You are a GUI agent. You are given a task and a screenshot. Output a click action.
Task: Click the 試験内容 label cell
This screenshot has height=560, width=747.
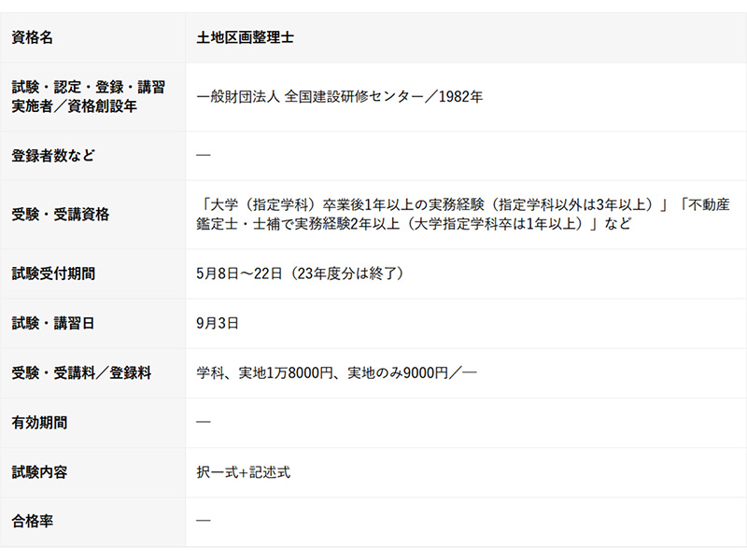(39, 472)
